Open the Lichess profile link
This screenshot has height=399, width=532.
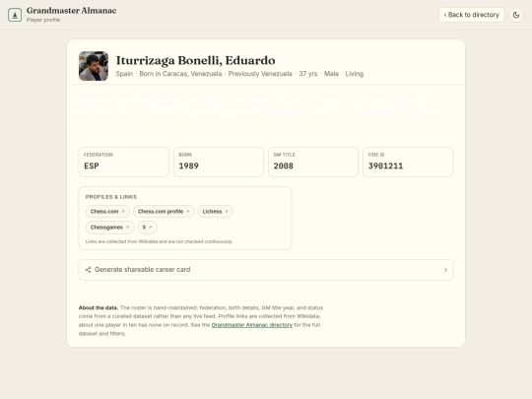[216, 212]
